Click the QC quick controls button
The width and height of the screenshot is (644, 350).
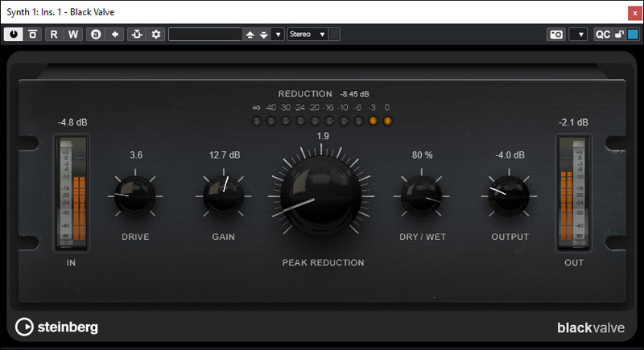(602, 35)
